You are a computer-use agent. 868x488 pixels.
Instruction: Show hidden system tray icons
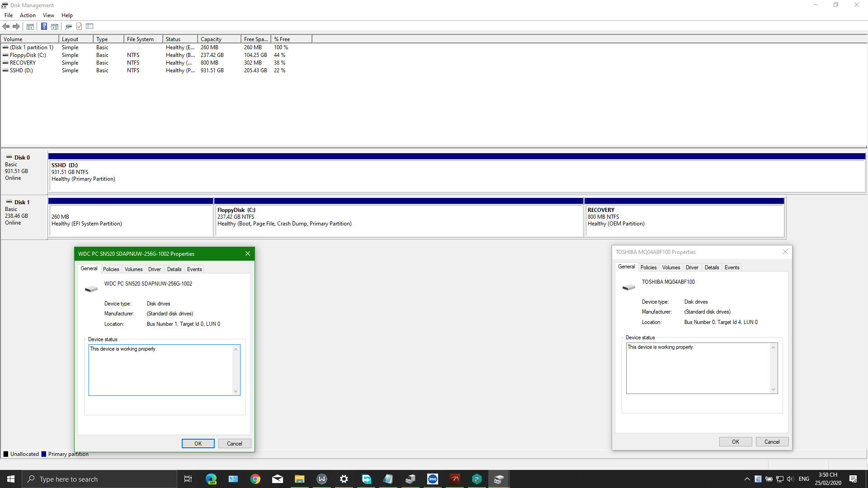tap(747, 479)
